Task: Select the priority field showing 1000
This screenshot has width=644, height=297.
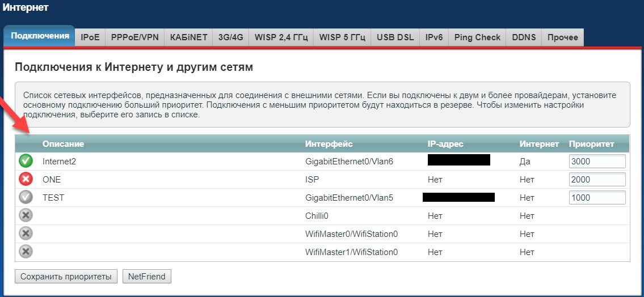Action: [597, 198]
